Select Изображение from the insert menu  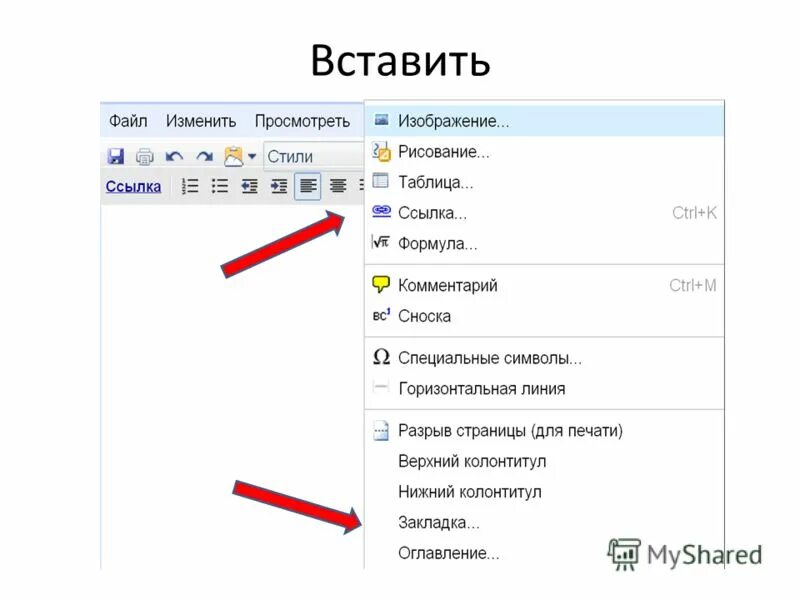[452, 120]
